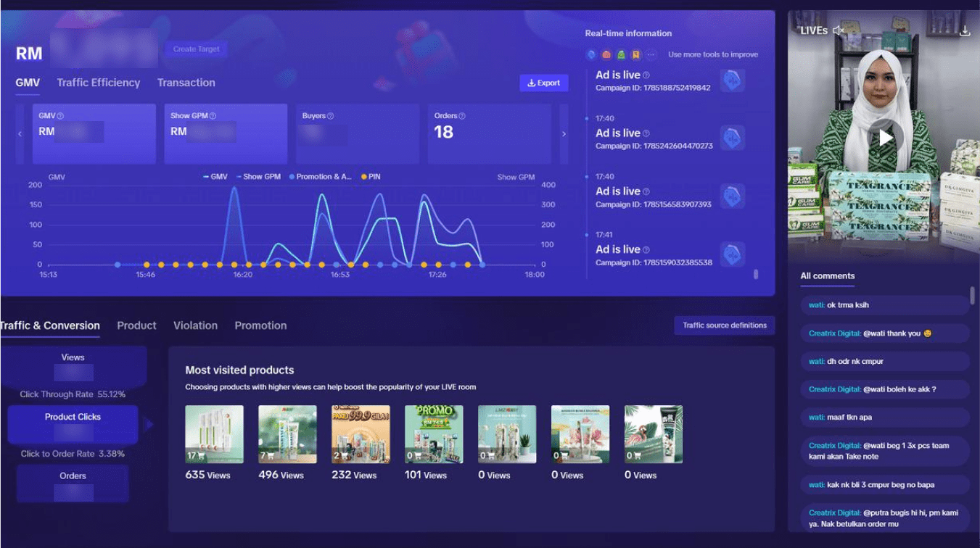Open the Product tab
Viewport: 980px width, 548px height.
coord(136,325)
